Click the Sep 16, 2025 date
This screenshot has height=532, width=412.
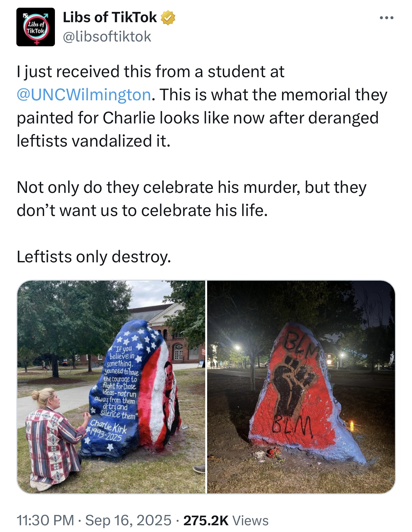(x=128, y=520)
